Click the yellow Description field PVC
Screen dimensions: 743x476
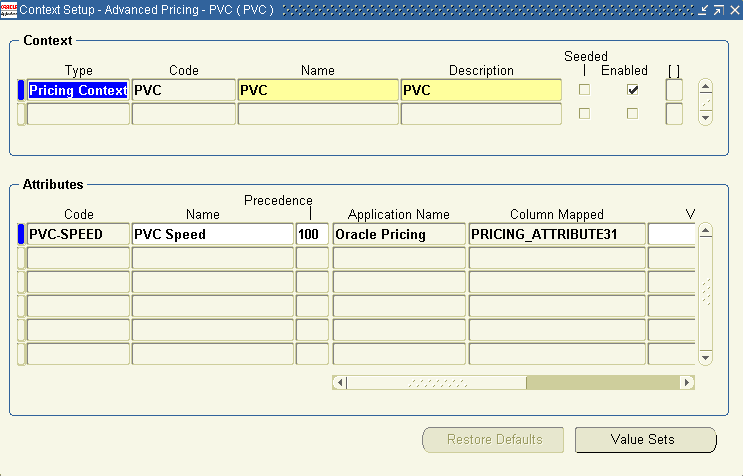[481, 90]
